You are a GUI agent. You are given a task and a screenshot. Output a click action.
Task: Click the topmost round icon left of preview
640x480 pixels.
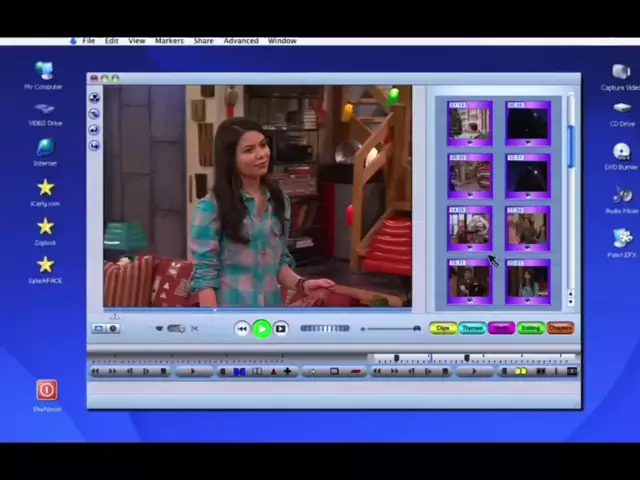pyautogui.click(x=94, y=98)
